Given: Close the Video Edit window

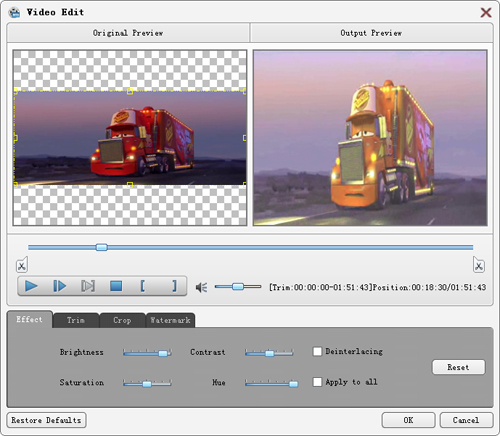Looking at the screenshot, I should [x=486, y=13].
